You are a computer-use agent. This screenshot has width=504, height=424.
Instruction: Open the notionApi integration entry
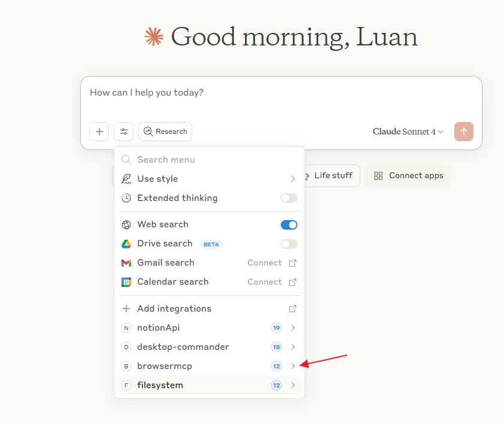coord(210,328)
